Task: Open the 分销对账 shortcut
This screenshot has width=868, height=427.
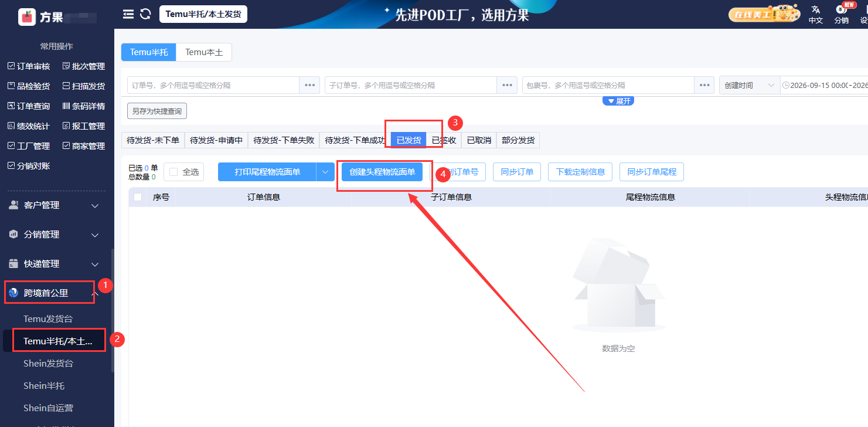Action: pyautogui.click(x=29, y=166)
